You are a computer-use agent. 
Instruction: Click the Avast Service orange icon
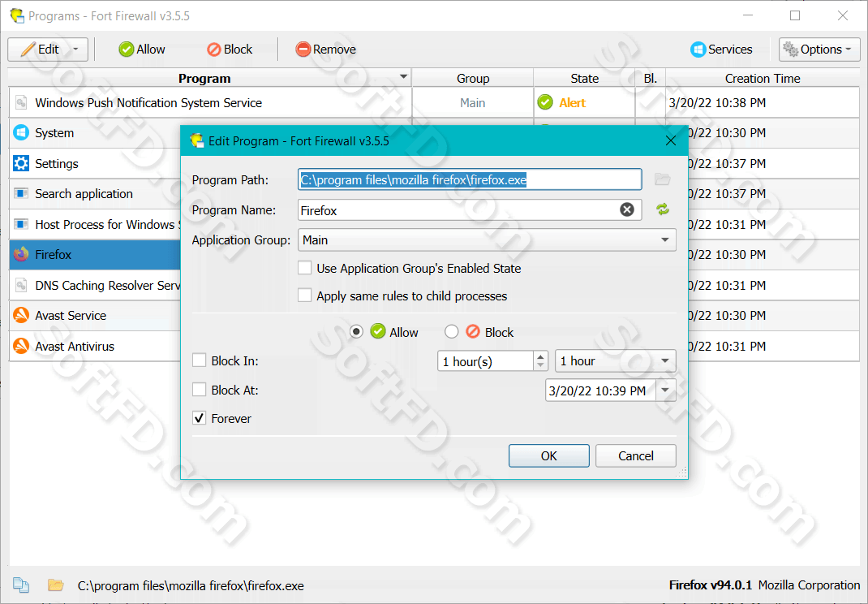(21, 315)
